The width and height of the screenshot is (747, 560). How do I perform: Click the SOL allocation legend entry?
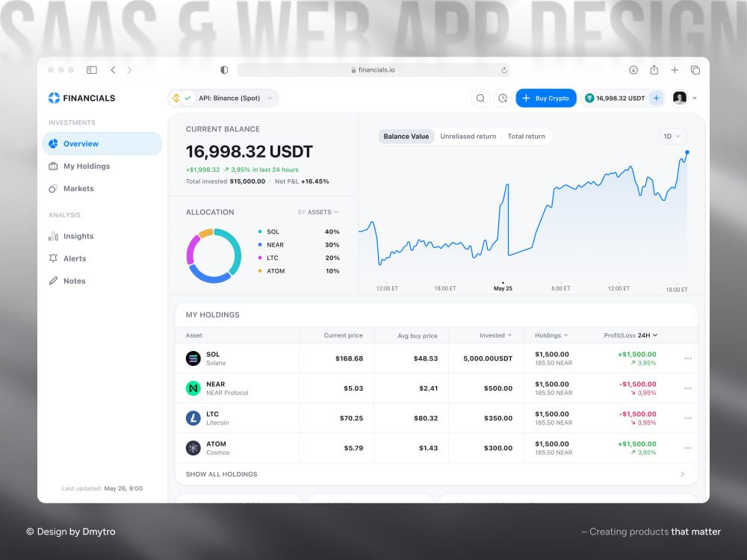pyautogui.click(x=298, y=232)
